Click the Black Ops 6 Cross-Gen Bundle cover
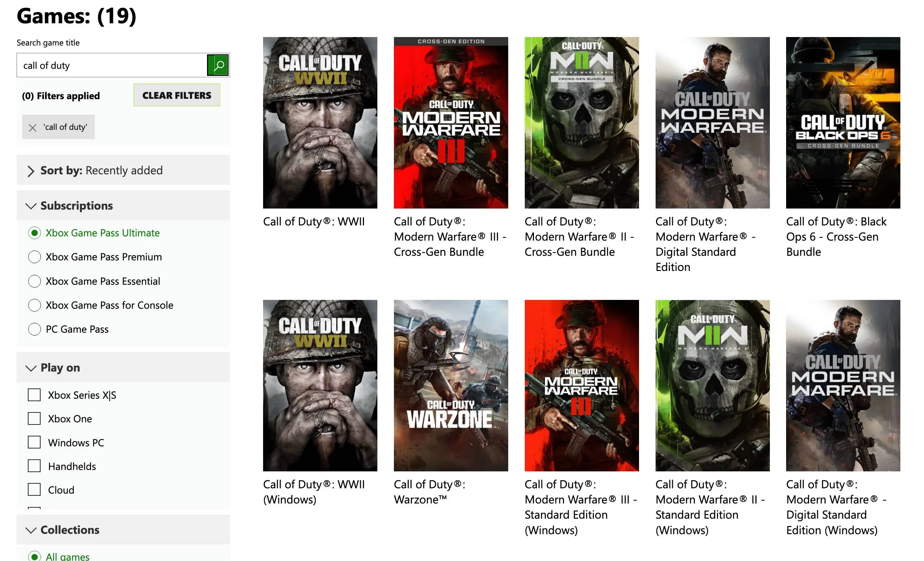The image size is (924, 561). coord(843,122)
